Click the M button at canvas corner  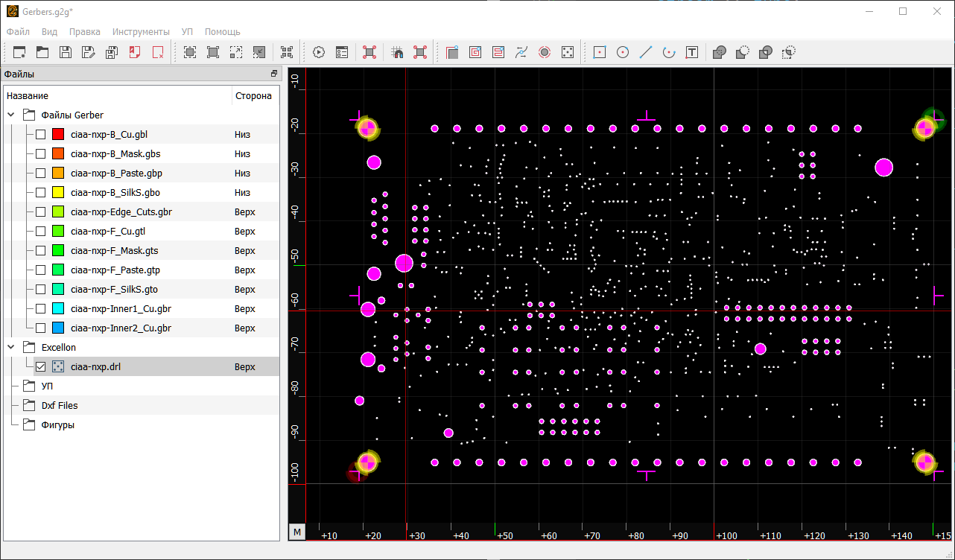click(297, 532)
